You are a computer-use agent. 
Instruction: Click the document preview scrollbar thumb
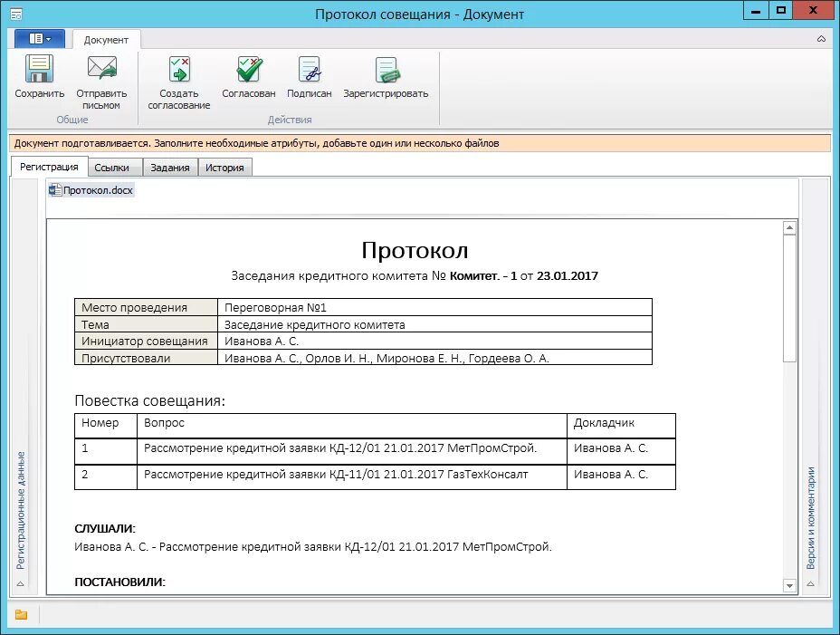[789, 298]
